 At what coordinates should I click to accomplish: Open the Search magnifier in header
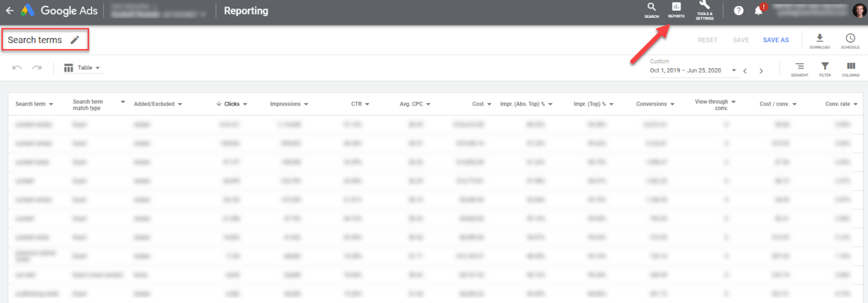(651, 8)
